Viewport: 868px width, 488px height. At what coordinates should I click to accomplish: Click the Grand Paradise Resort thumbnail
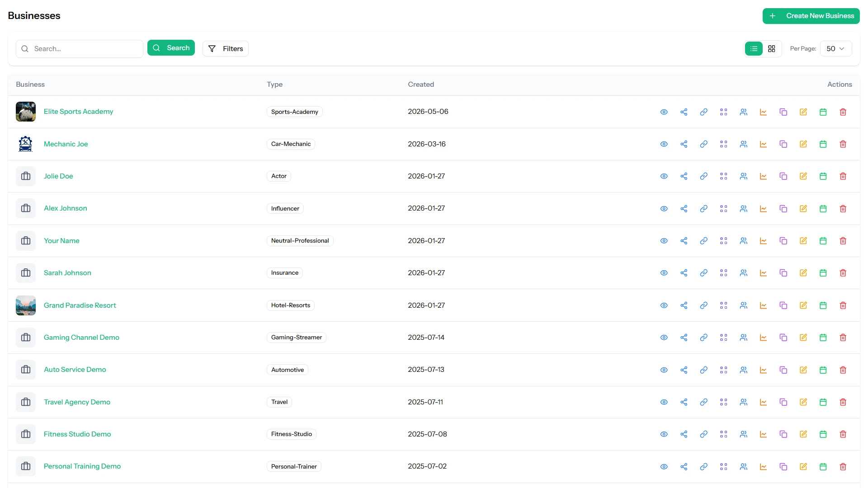[26, 305]
